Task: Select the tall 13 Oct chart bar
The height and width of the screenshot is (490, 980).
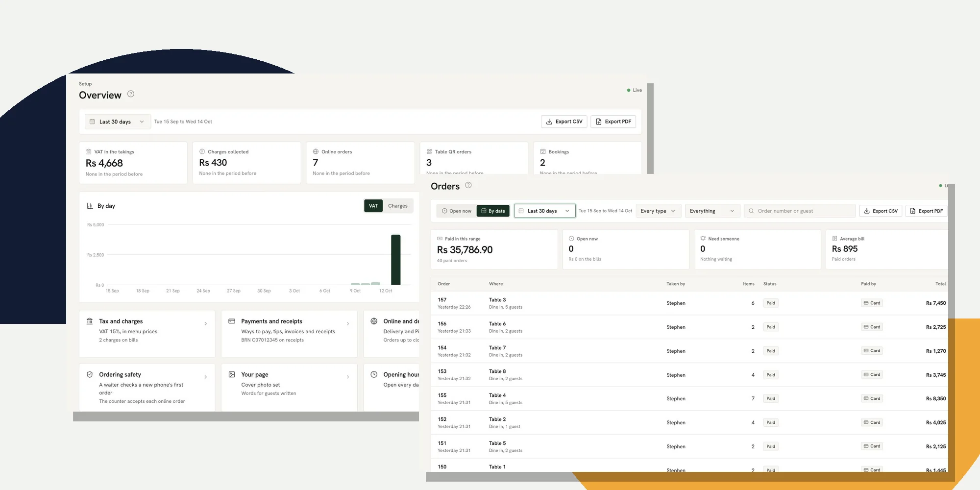Action: (396, 260)
